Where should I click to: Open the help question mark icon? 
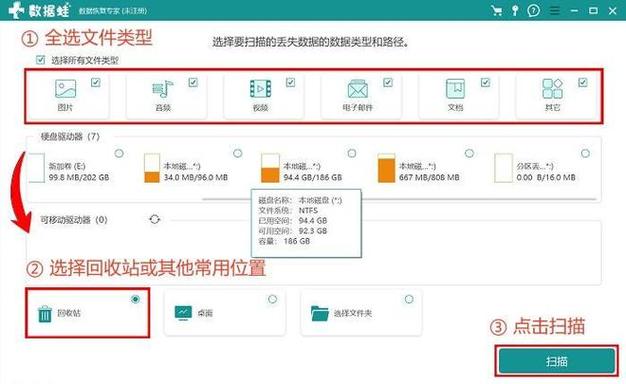(x=533, y=10)
